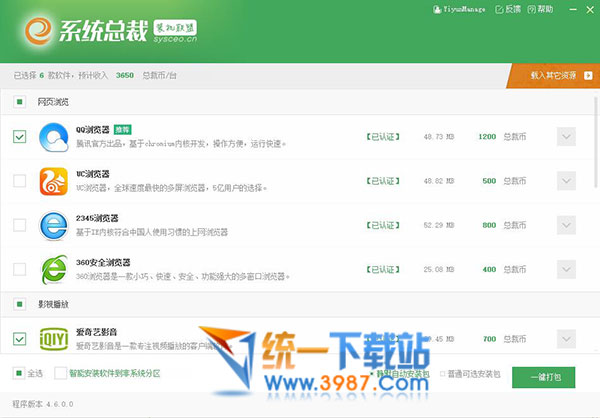The width and height of the screenshot is (600, 418).
Task: Expand the QQ浏览器 row dropdown arrow
Action: pyautogui.click(x=566, y=137)
